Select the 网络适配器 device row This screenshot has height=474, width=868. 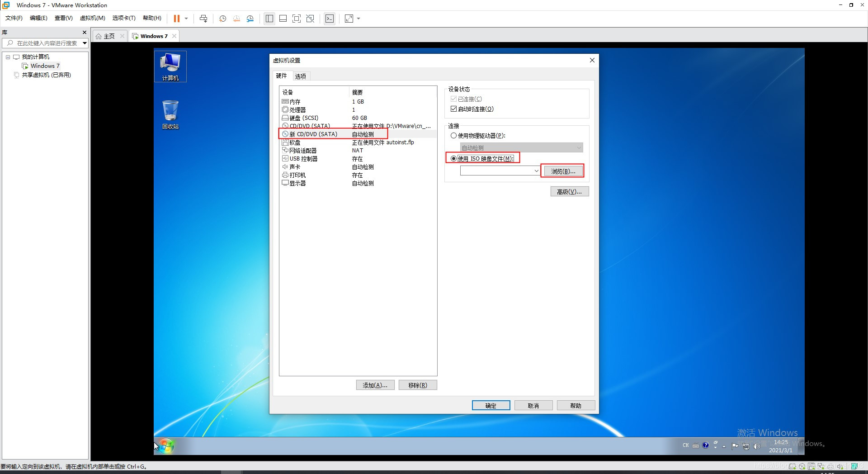tap(358, 151)
